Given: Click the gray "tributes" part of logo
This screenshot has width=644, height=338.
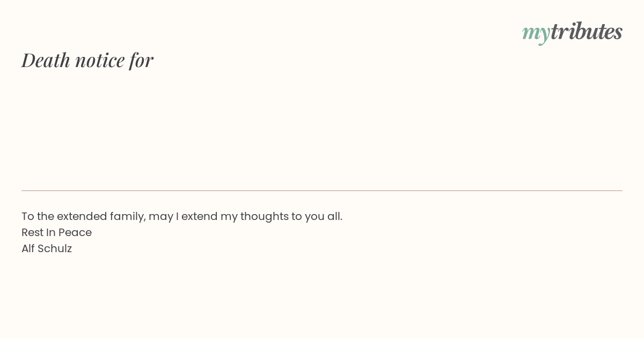Looking at the screenshot, I should [x=586, y=32].
